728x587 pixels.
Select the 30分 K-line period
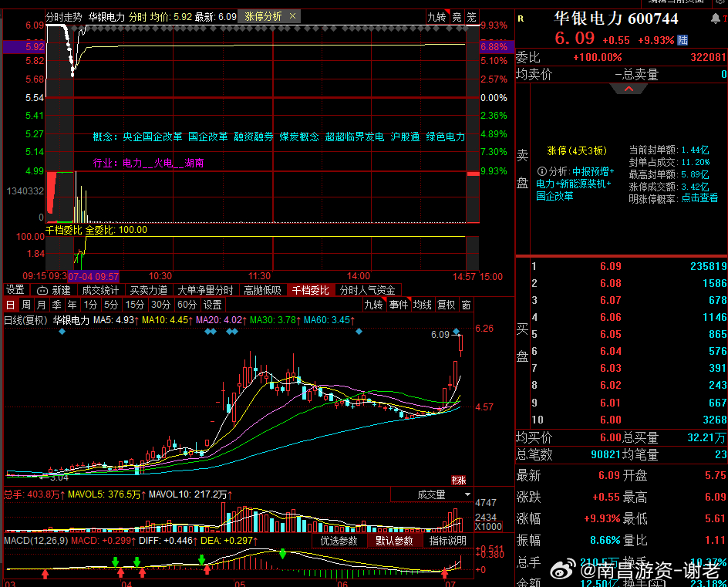pos(160,305)
